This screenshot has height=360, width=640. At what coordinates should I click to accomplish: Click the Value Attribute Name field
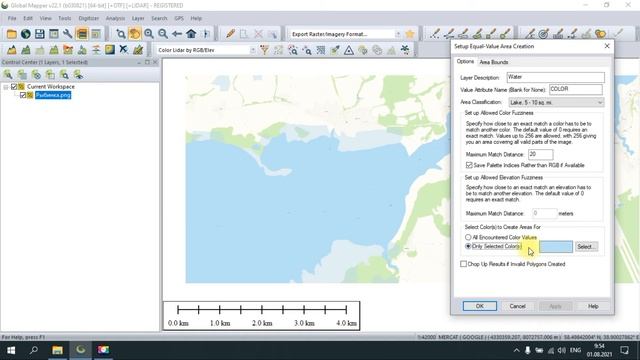pyautogui.click(x=576, y=89)
